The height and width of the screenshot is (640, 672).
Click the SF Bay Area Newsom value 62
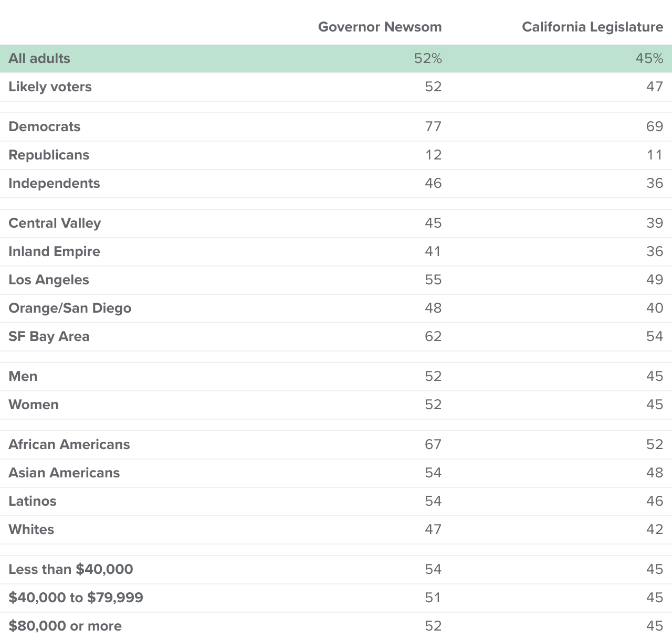click(433, 336)
